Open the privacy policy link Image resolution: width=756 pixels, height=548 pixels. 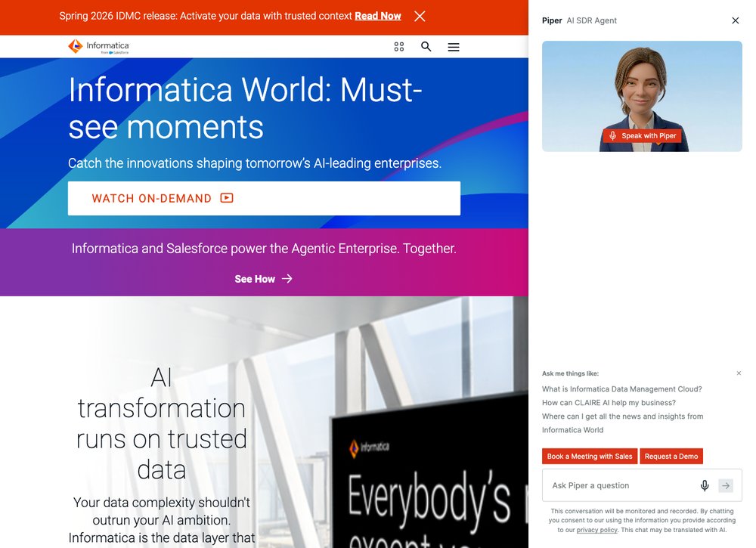pos(597,530)
